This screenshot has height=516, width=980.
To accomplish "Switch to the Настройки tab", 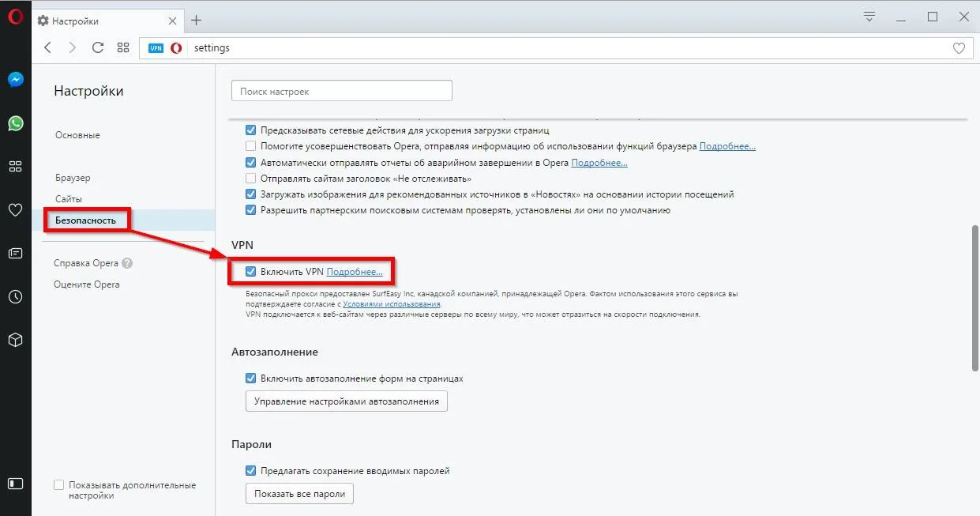I will (x=106, y=21).
